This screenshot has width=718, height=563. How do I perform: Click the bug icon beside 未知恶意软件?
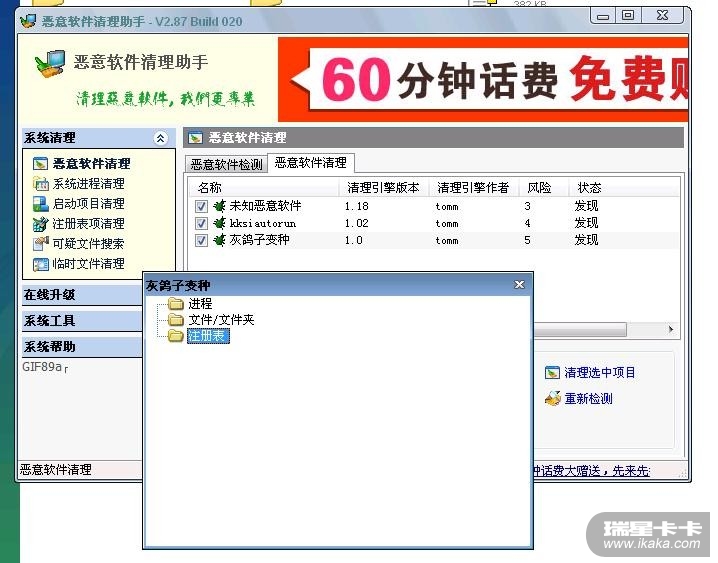pyautogui.click(x=220, y=206)
